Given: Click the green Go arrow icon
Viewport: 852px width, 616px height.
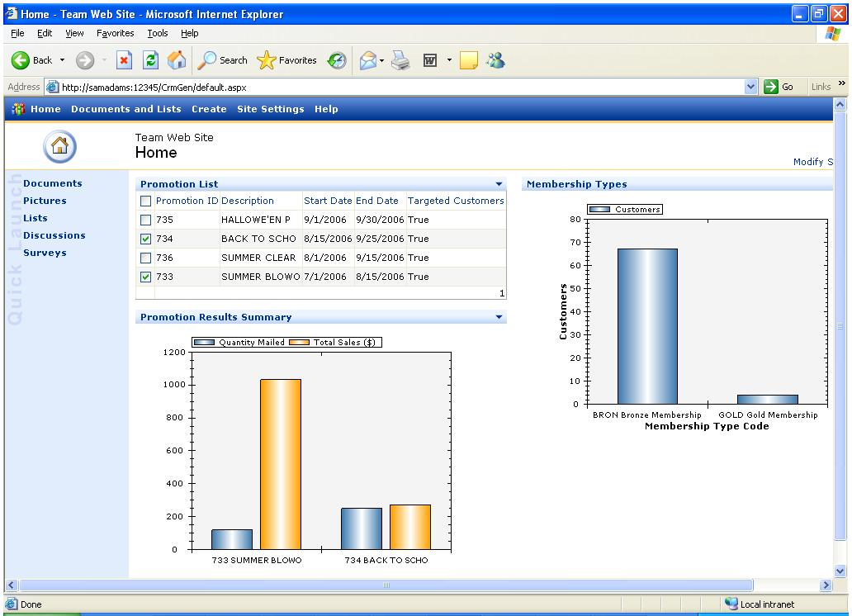Looking at the screenshot, I should click(770, 87).
